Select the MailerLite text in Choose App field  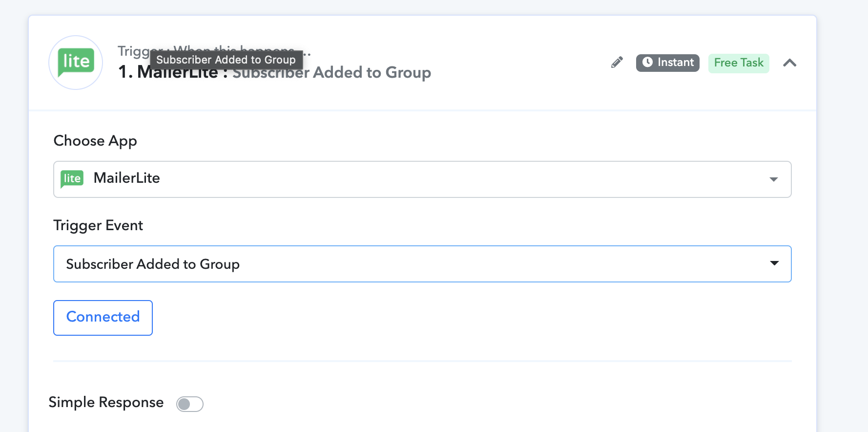click(x=127, y=178)
